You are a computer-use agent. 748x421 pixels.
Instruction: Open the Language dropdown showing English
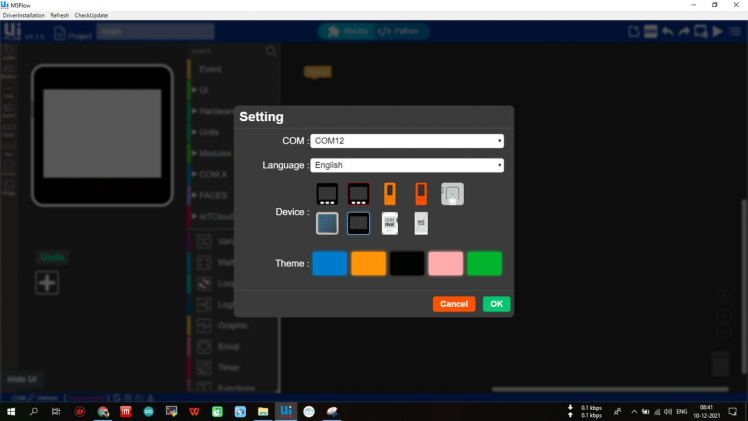tap(407, 165)
